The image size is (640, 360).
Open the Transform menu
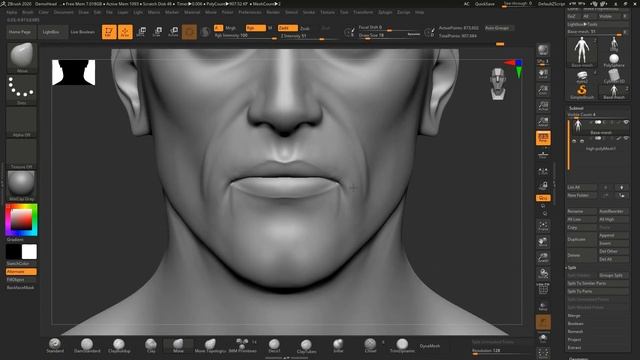pyautogui.click(x=363, y=12)
